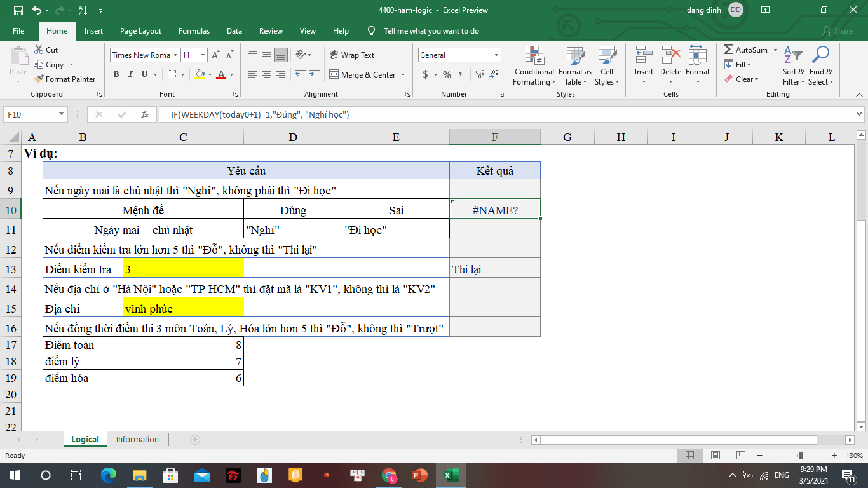Screen dimensions: 868x488
Task: Add a new sheet
Action: coord(195,440)
